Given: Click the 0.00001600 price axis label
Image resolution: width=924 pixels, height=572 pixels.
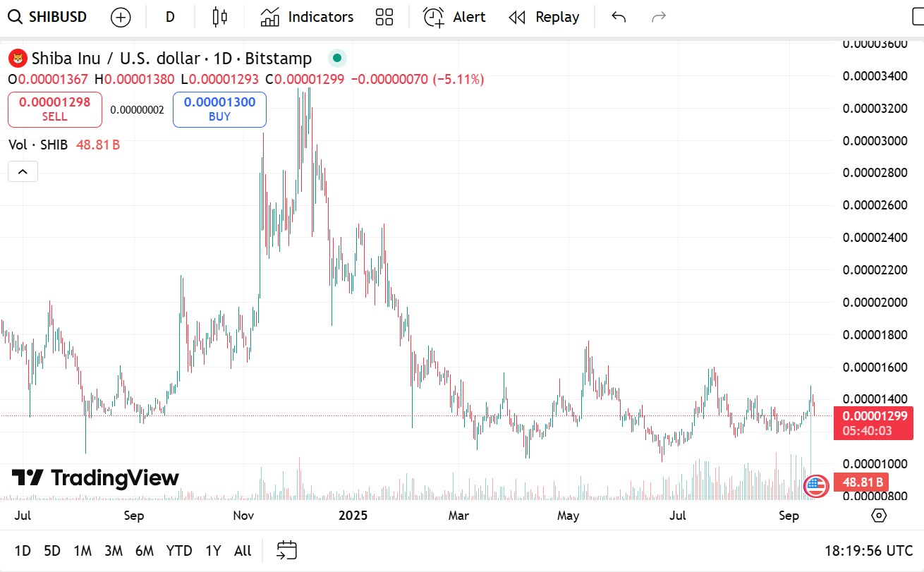Looking at the screenshot, I should (875, 367).
